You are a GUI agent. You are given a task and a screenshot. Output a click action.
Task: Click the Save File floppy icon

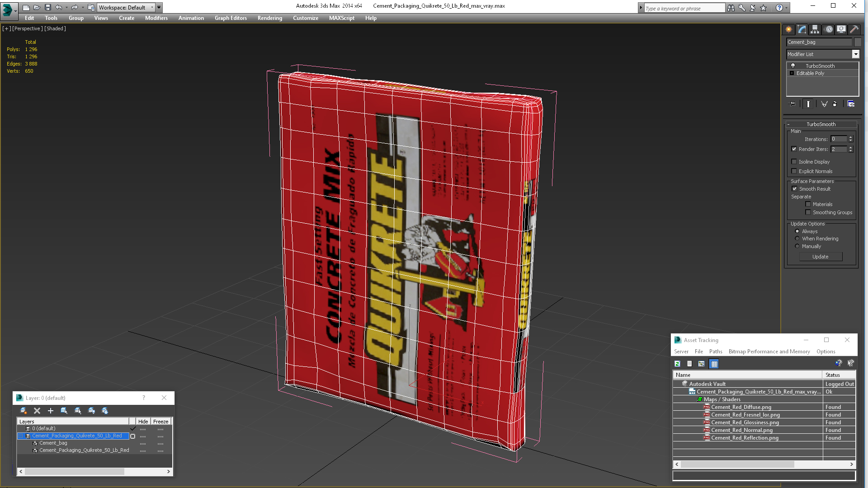click(47, 7)
